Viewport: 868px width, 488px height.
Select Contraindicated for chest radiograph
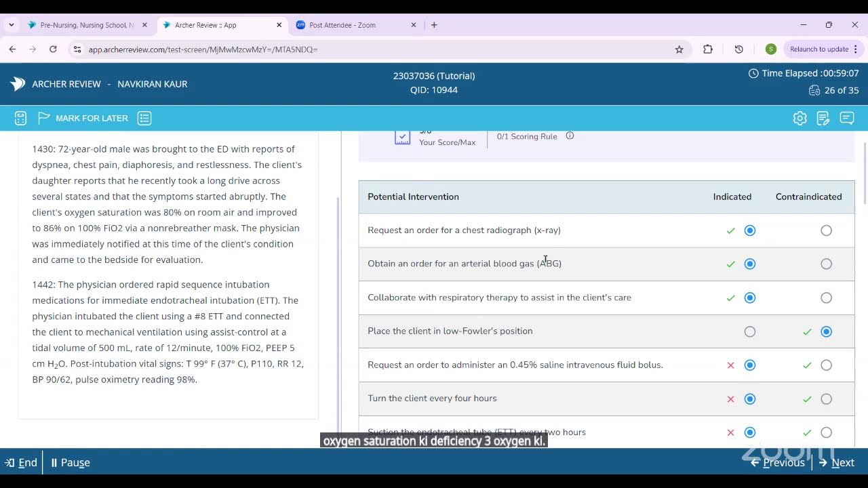pyautogui.click(x=826, y=230)
